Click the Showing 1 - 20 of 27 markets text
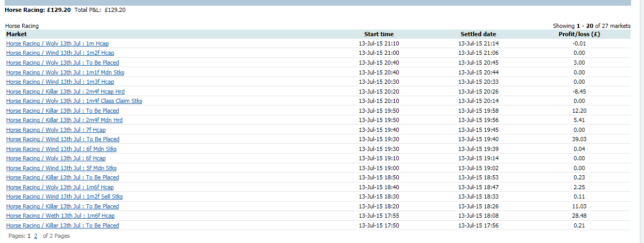The width and height of the screenshot is (644, 243). pyautogui.click(x=592, y=26)
